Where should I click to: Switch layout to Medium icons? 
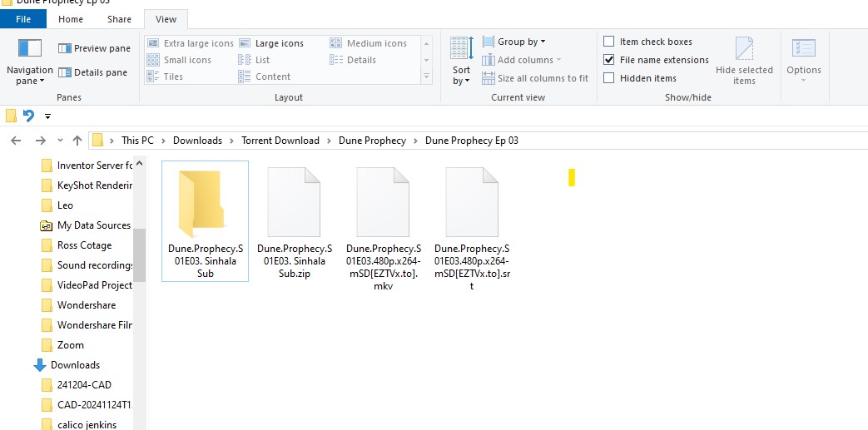(368, 43)
